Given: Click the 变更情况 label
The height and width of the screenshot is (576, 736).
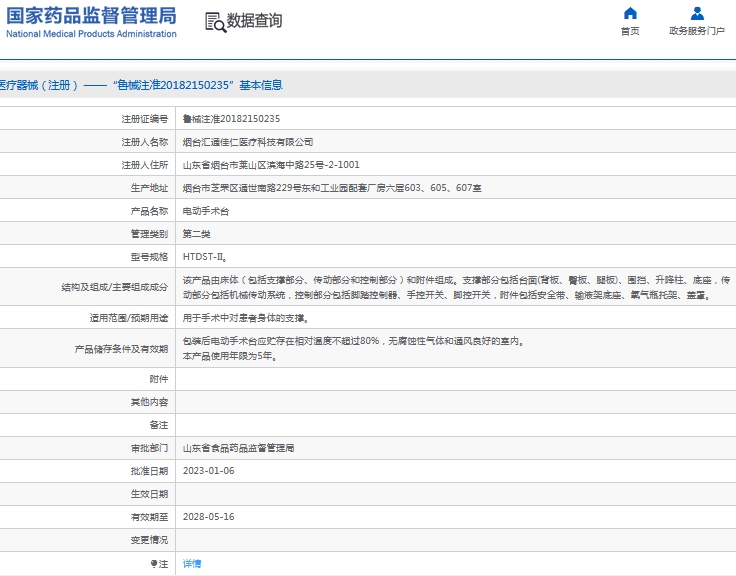Looking at the screenshot, I should pos(149,540).
